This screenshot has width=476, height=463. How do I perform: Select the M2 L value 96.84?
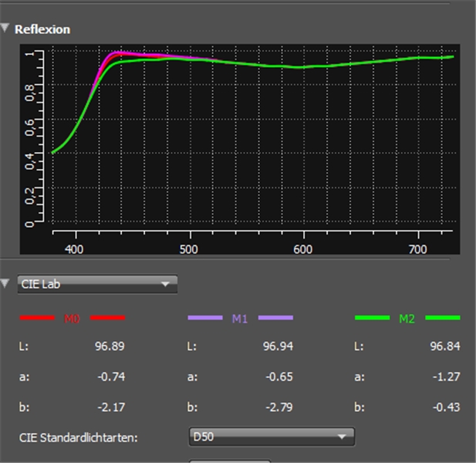[444, 346]
